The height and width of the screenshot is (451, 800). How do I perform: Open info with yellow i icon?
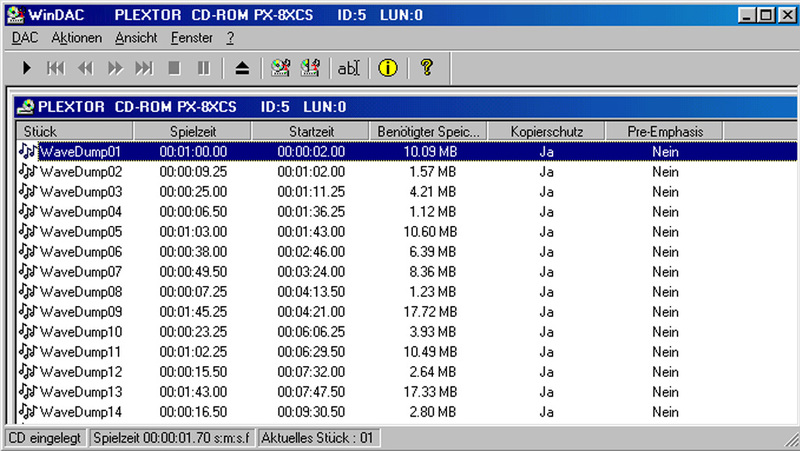(x=388, y=68)
